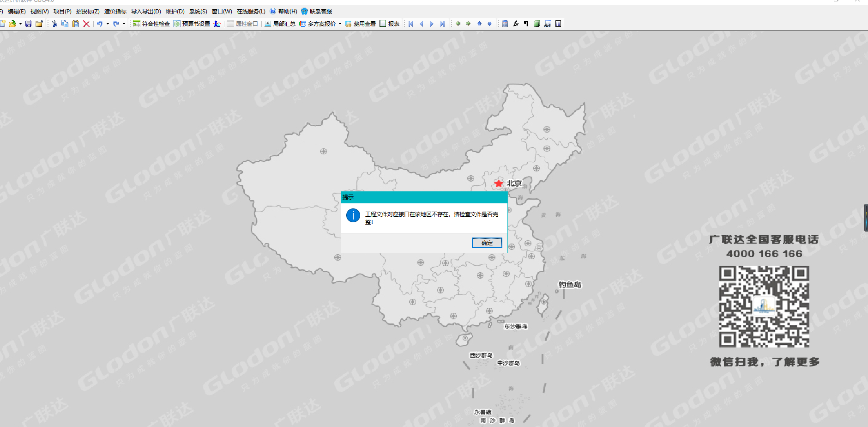Open the 导入导出(D) menu
The height and width of the screenshot is (427, 868).
146,11
